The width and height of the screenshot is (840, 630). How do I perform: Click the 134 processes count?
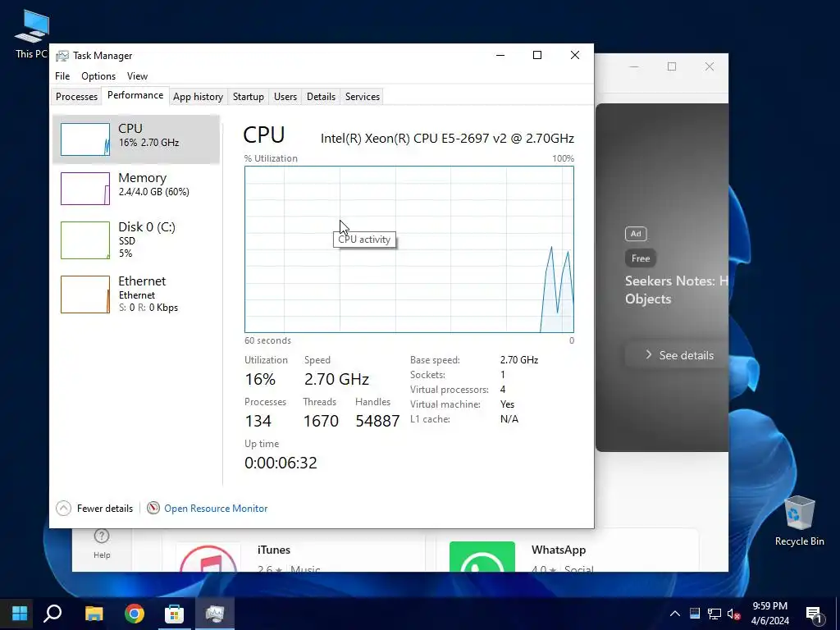[258, 421]
